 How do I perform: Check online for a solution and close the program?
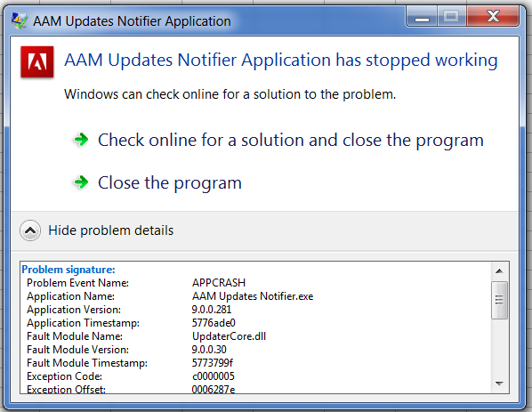(x=290, y=140)
